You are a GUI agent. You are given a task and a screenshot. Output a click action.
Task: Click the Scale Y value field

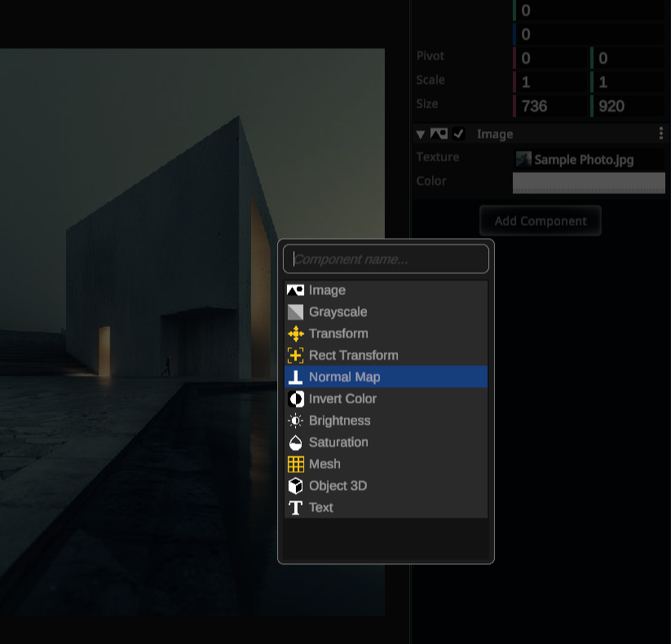coord(627,82)
